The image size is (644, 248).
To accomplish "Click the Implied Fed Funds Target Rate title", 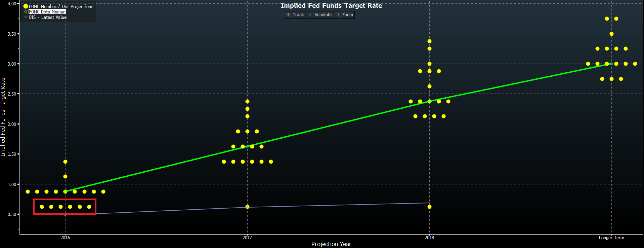I will [x=331, y=6].
